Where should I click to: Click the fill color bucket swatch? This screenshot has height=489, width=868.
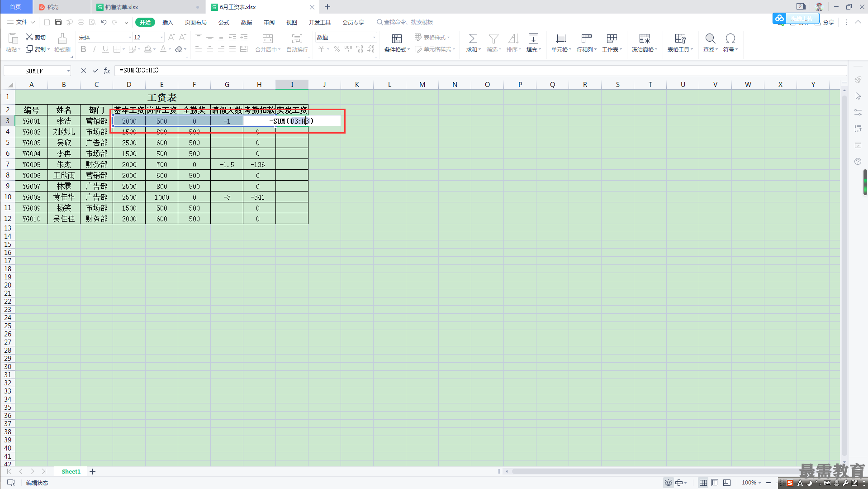[148, 49]
